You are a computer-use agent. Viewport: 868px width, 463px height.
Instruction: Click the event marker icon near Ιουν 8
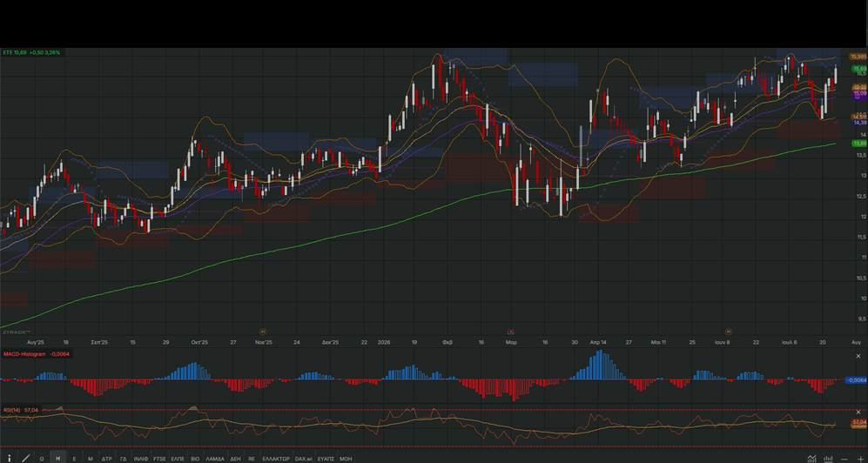pyautogui.click(x=729, y=332)
